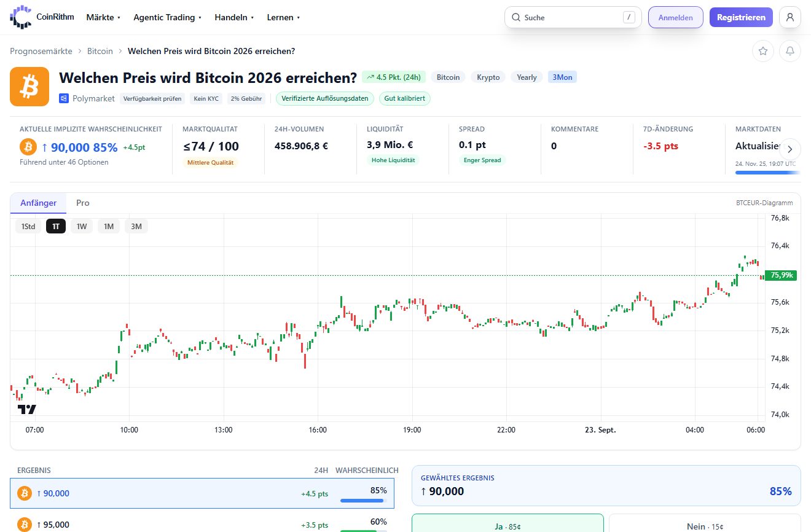Open the Handeln dropdown menu

click(x=234, y=17)
